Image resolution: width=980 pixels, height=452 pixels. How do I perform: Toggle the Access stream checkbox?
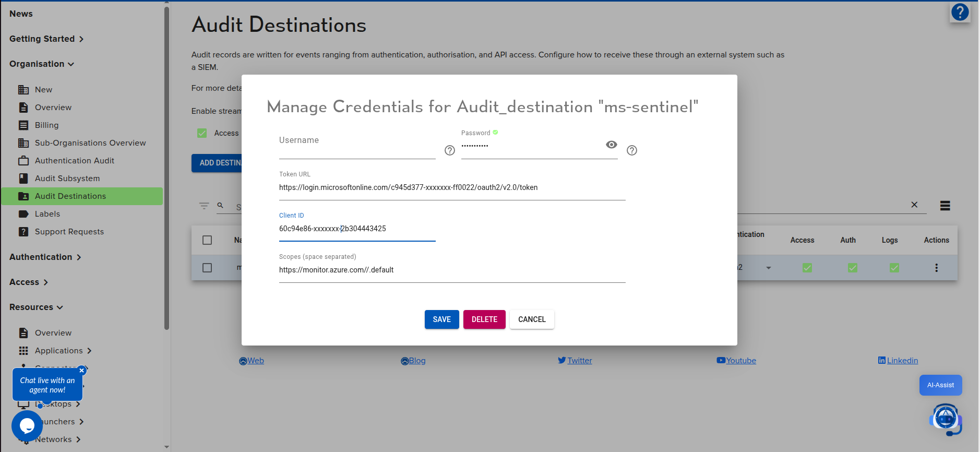202,133
